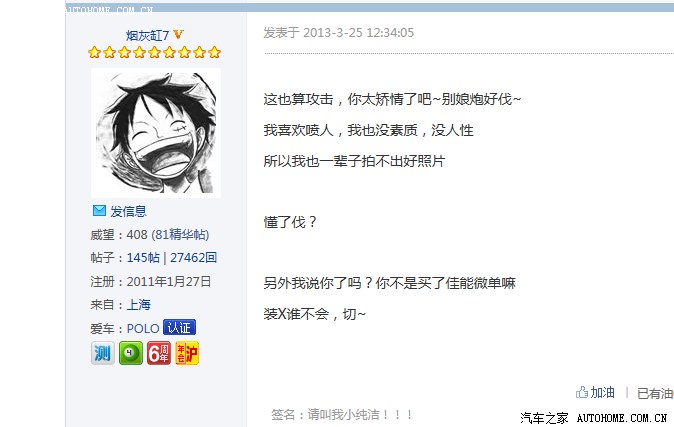Open the 81精华帖 link

point(181,234)
